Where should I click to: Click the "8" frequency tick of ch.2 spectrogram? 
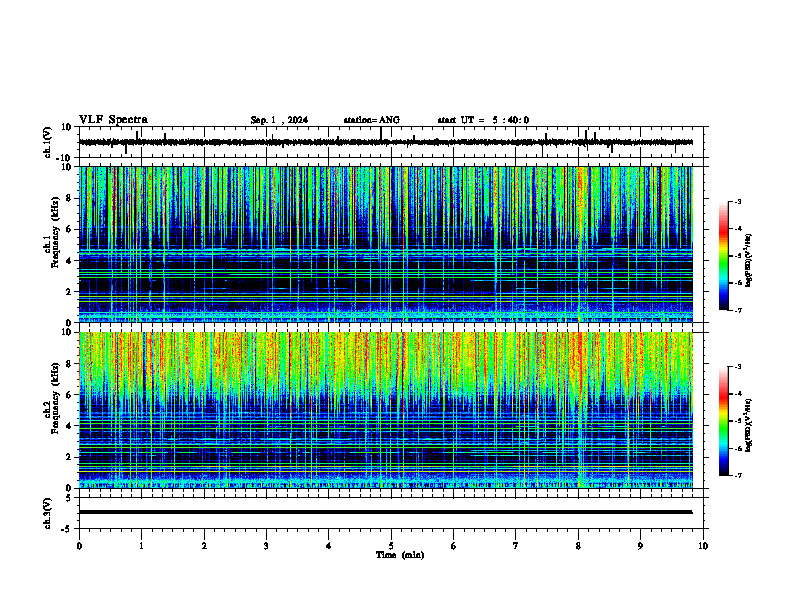coord(69,364)
